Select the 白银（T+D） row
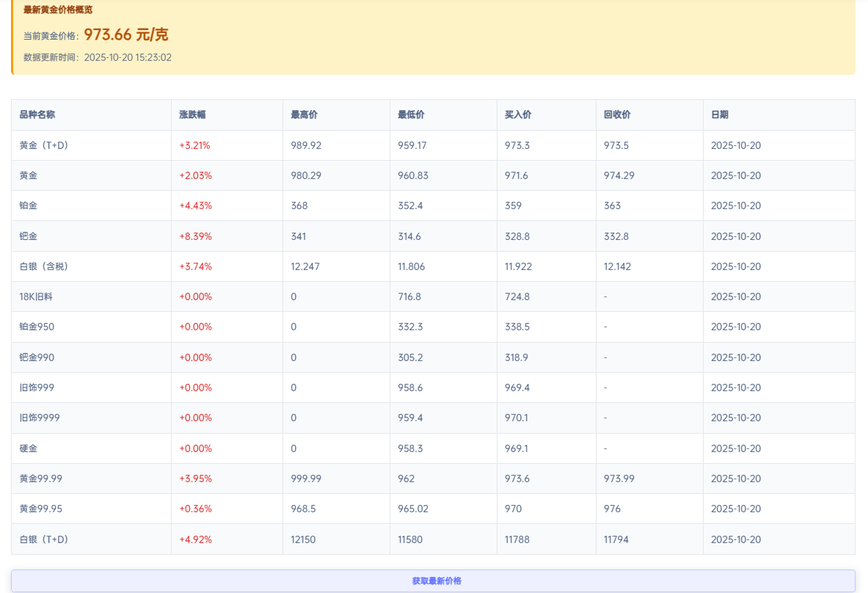The image size is (868, 593). coord(44,539)
